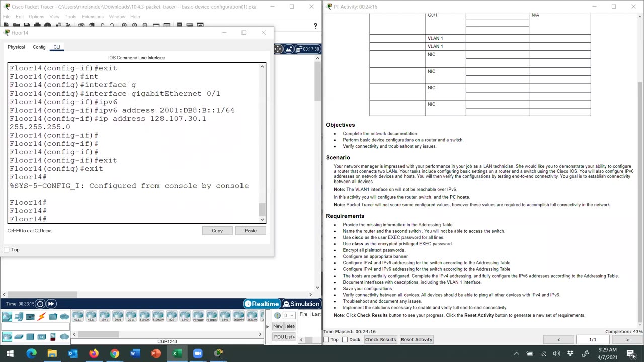
Task: Select the Miscellaneous folder category icon
Action: click(x=53, y=316)
